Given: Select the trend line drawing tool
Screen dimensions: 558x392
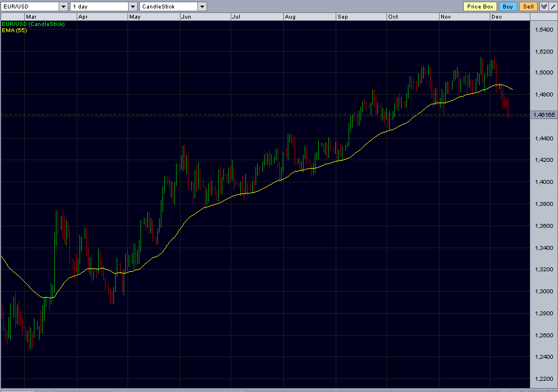Looking at the screenshot, I should [553, 6].
